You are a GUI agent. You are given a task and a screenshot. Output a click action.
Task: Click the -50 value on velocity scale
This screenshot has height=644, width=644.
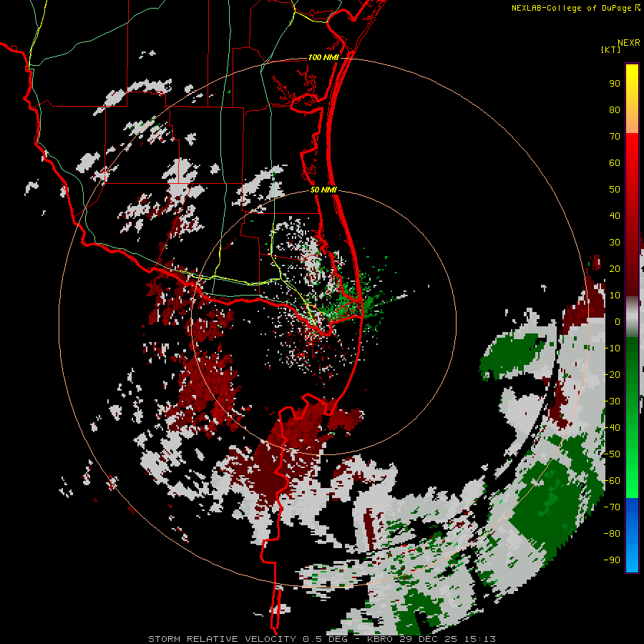(612, 454)
